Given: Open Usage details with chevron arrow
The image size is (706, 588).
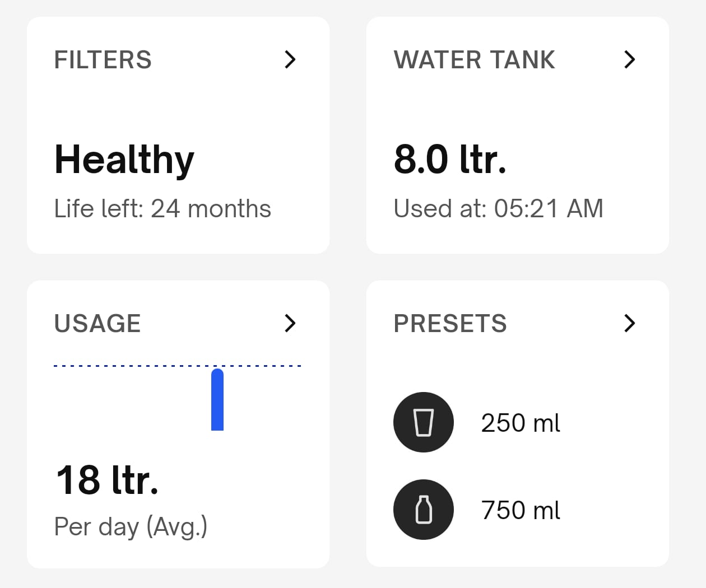Looking at the screenshot, I should coord(290,323).
